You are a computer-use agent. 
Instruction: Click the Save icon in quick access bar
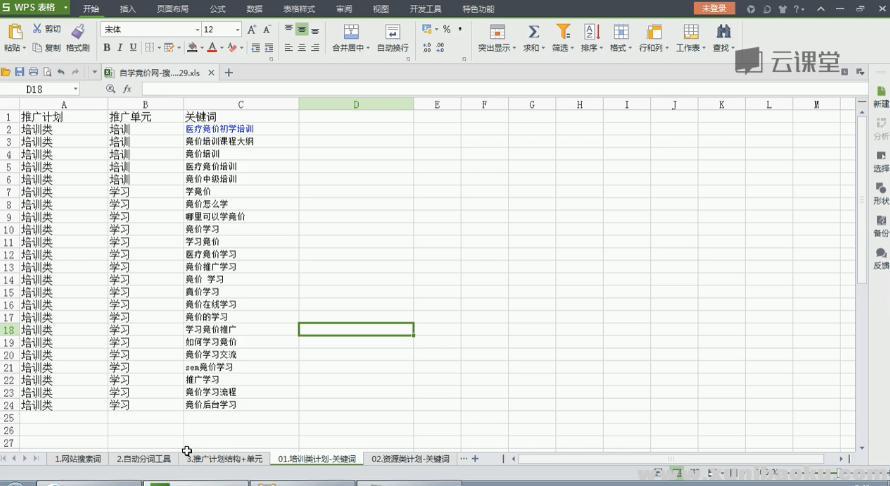click(20, 72)
